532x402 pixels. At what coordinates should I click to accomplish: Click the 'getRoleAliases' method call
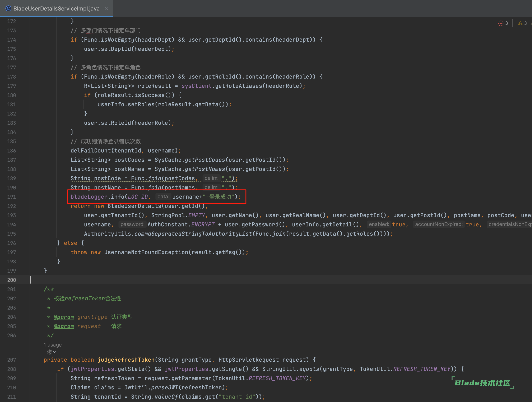pos(239,86)
